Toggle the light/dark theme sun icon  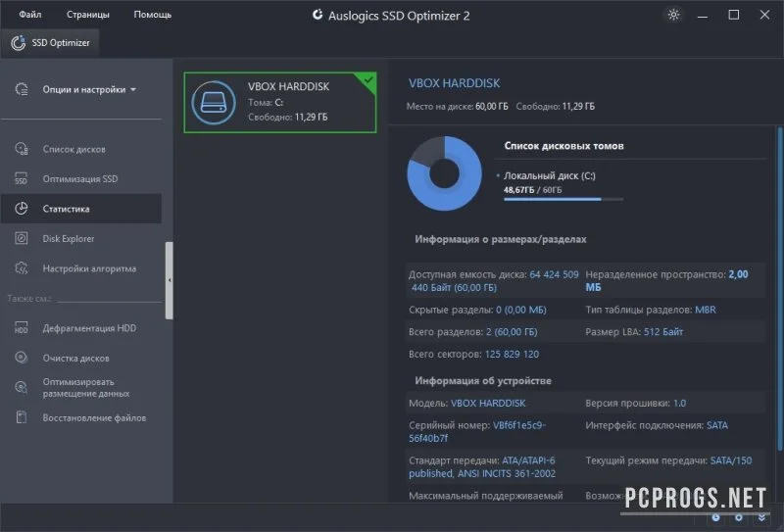tap(673, 15)
